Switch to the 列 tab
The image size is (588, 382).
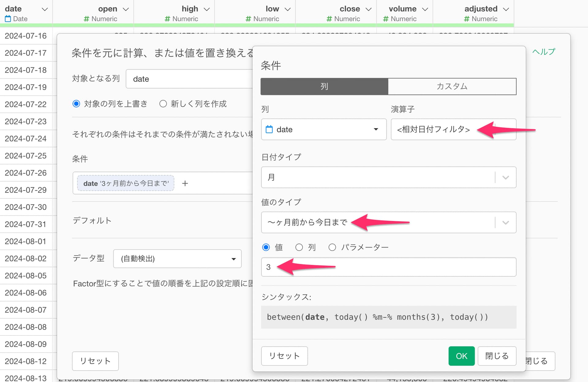pos(324,86)
